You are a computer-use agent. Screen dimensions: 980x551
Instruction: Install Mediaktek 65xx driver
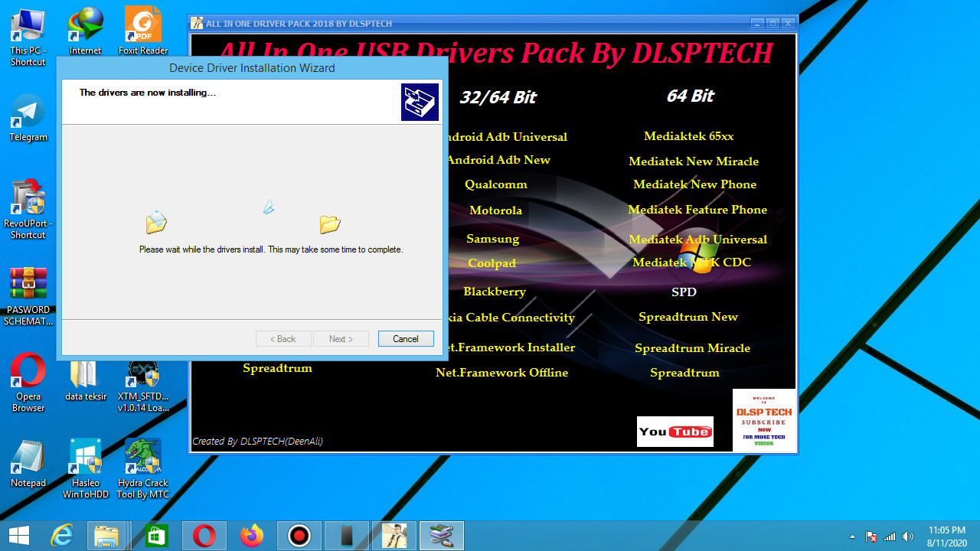(689, 136)
